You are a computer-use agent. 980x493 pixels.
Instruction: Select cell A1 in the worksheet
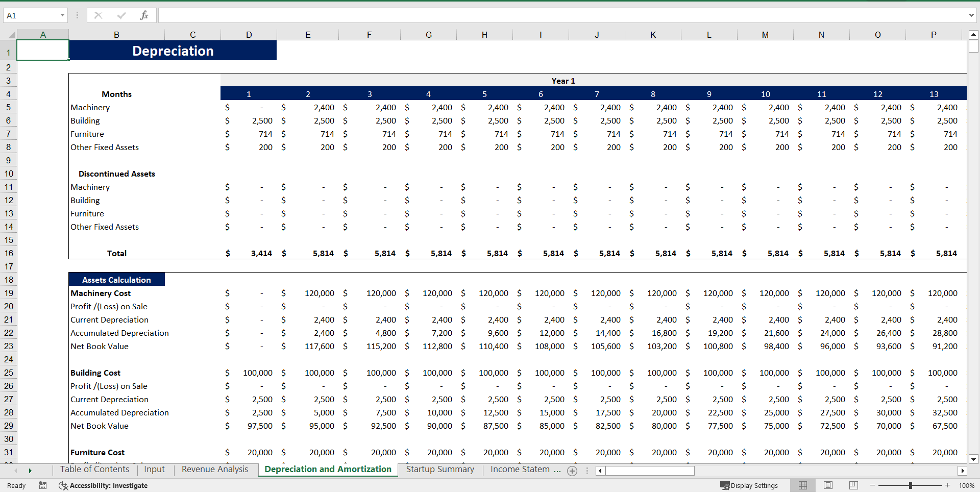43,50
